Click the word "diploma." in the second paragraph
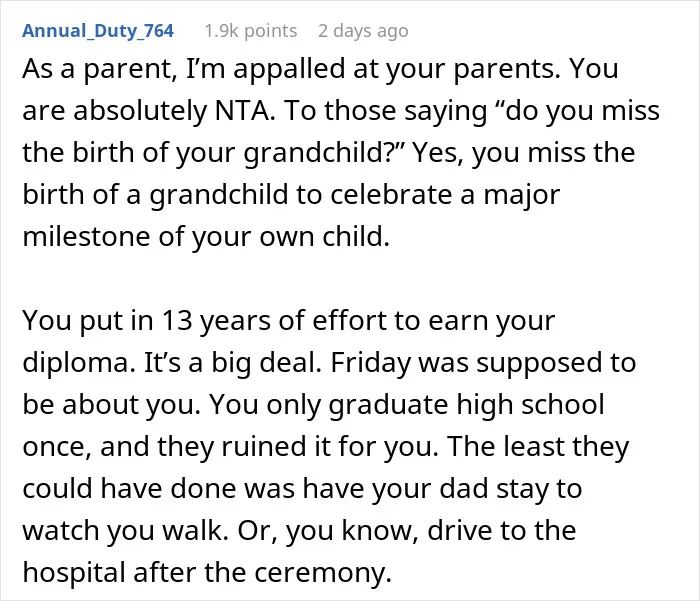This screenshot has width=700, height=601. click(x=79, y=363)
